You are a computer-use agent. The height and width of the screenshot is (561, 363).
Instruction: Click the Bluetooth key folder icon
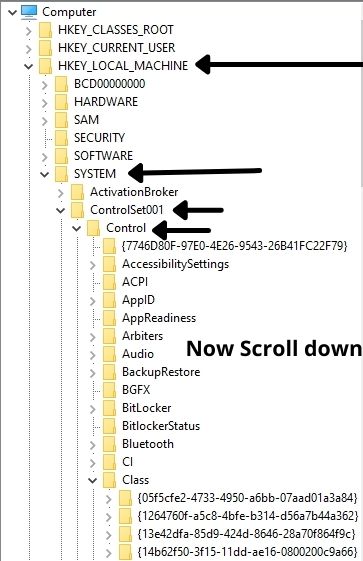click(x=109, y=444)
